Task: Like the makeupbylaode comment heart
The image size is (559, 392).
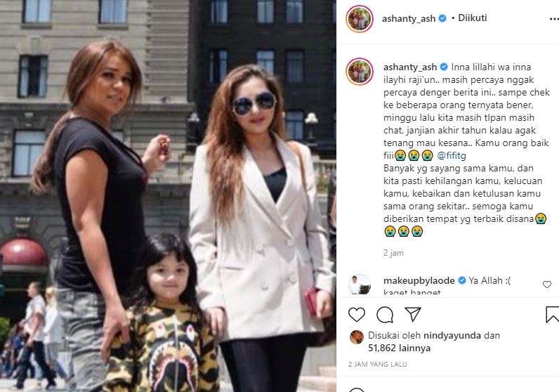Action: click(x=547, y=285)
